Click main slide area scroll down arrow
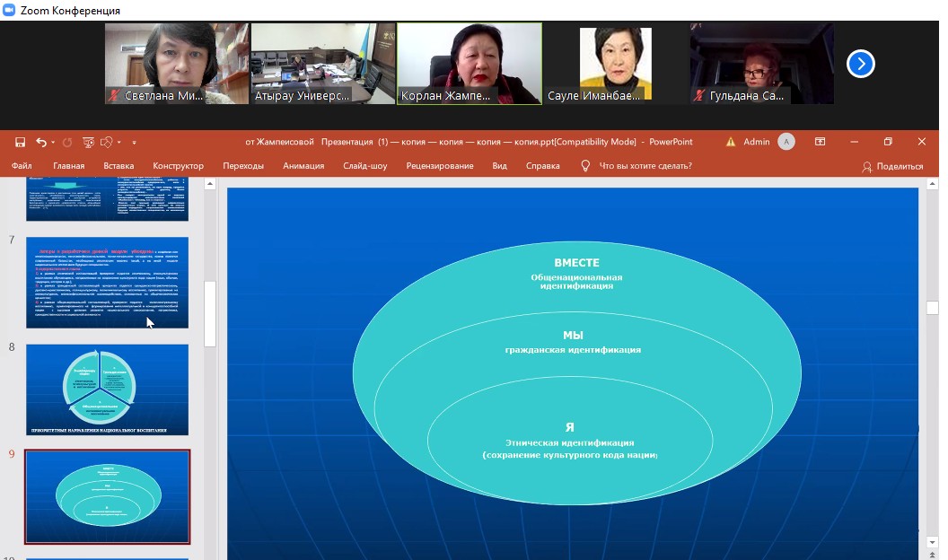The height and width of the screenshot is (560, 948). (932, 542)
